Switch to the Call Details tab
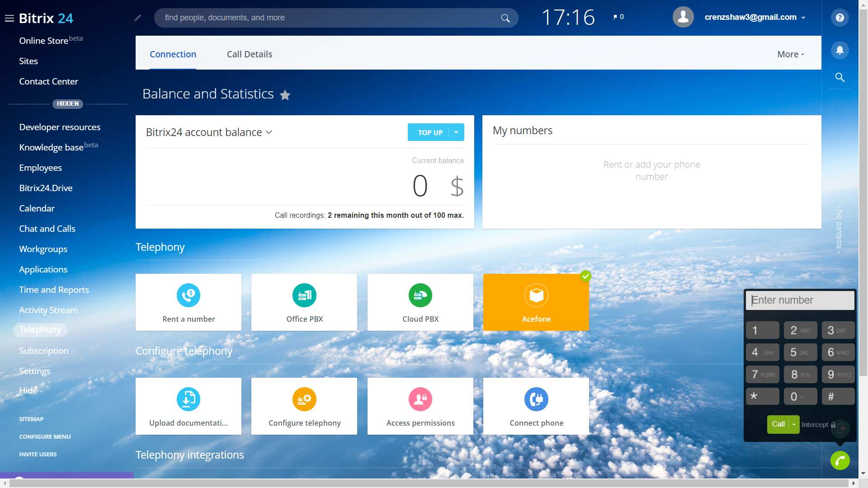Image resolution: width=868 pixels, height=488 pixels. click(249, 54)
